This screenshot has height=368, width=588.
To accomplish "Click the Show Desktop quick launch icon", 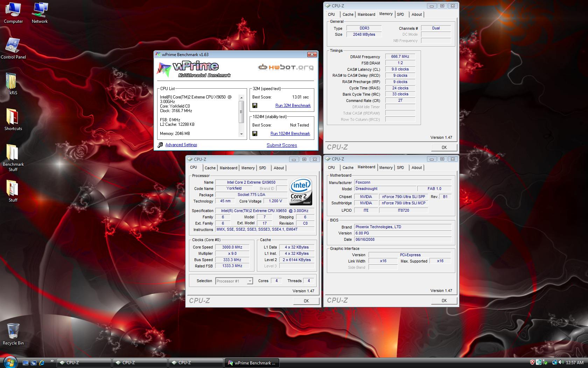I will point(25,363).
